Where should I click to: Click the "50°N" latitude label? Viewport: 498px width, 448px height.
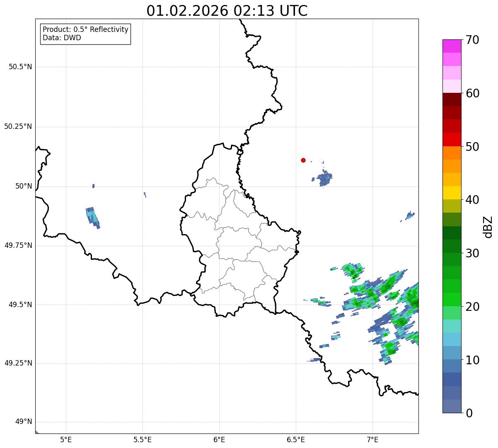coord(24,186)
